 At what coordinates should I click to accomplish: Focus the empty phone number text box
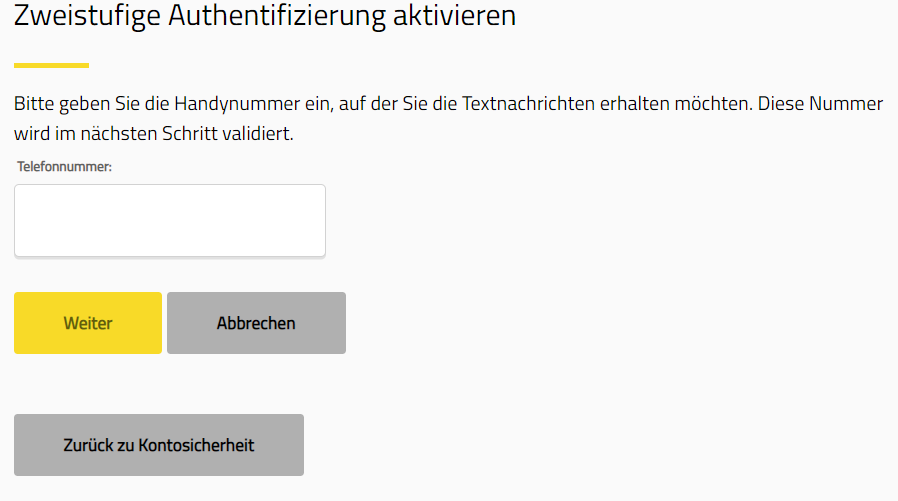[170, 220]
